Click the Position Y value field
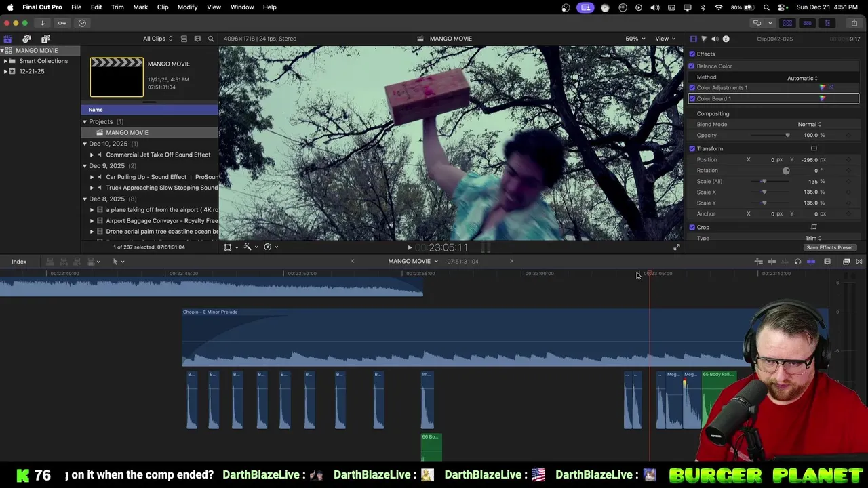This screenshot has width=868, height=488. point(810,160)
